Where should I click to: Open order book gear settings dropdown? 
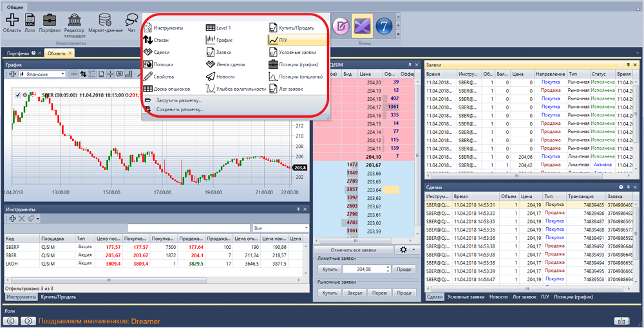(x=407, y=250)
